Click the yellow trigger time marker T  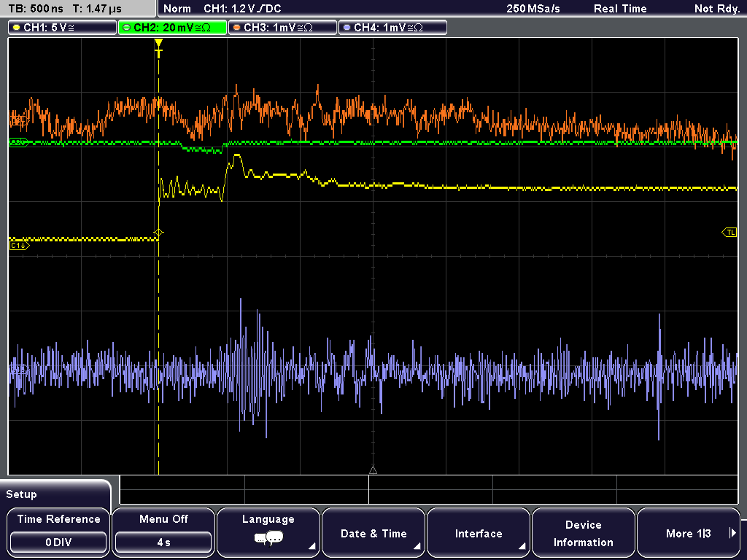point(158,48)
